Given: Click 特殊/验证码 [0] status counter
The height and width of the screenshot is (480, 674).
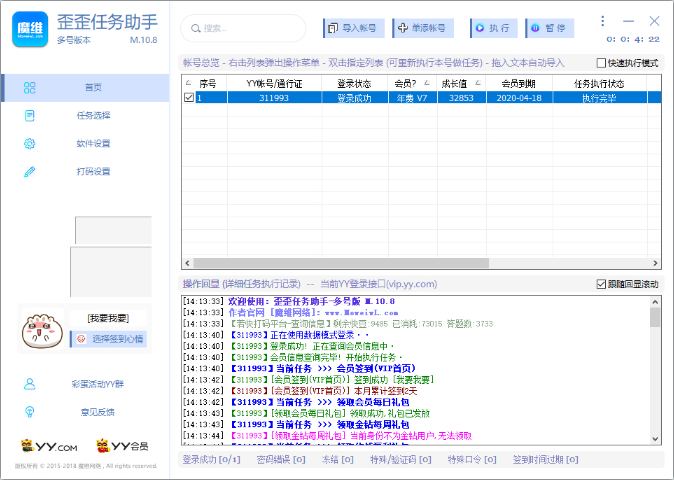Looking at the screenshot, I should point(401,460).
